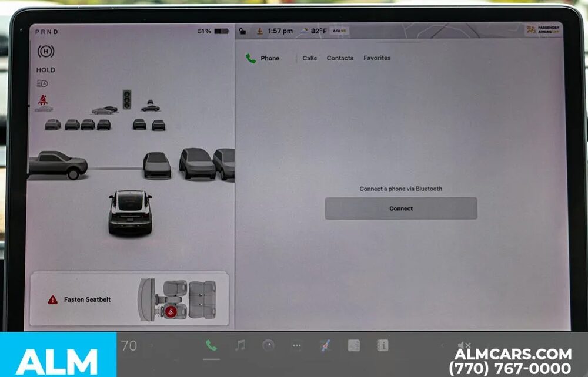Open the release notes notebook icon
588x377 pixels.
tap(354, 346)
